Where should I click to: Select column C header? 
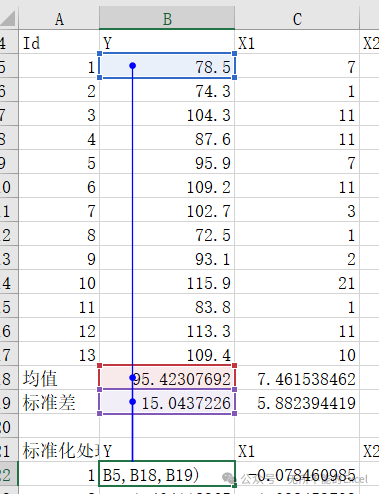coord(297,19)
